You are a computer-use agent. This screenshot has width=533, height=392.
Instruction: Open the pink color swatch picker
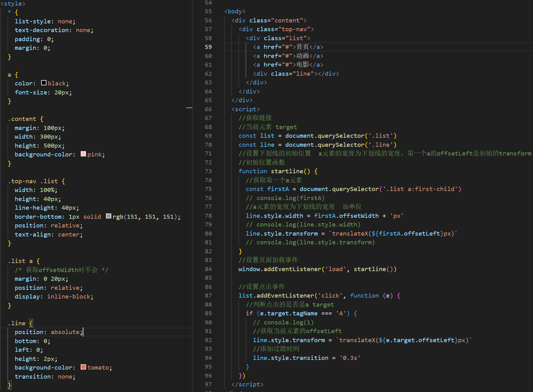[x=83, y=154]
